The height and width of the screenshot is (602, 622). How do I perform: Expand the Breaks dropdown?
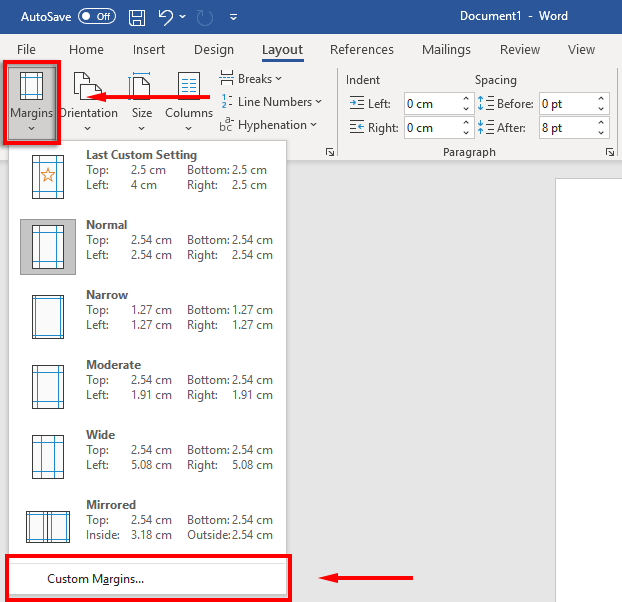251,78
